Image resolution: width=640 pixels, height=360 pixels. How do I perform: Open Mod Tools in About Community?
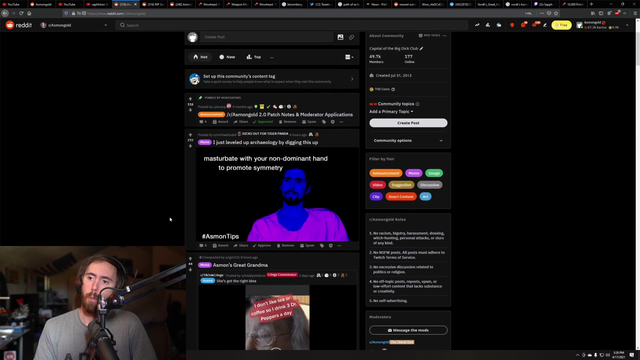(429, 36)
